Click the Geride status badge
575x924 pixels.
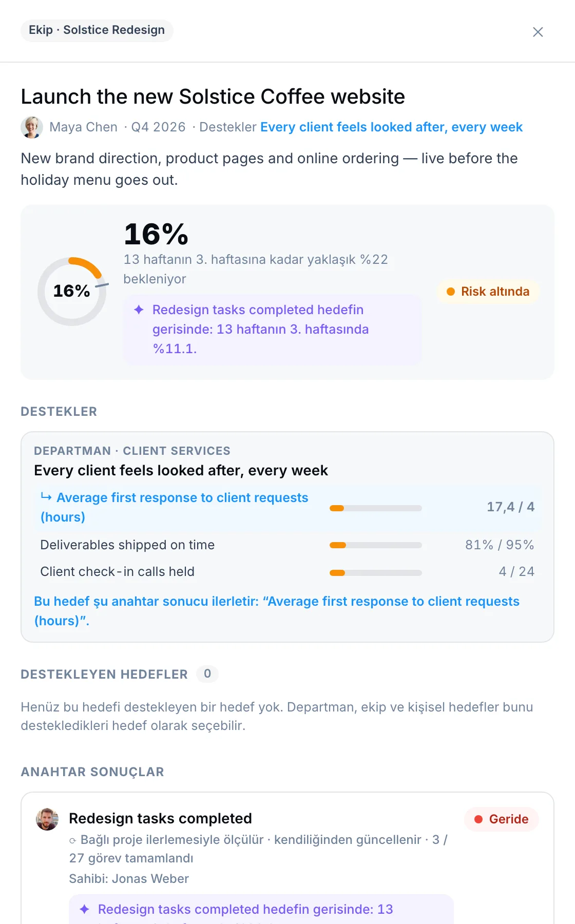(x=501, y=819)
